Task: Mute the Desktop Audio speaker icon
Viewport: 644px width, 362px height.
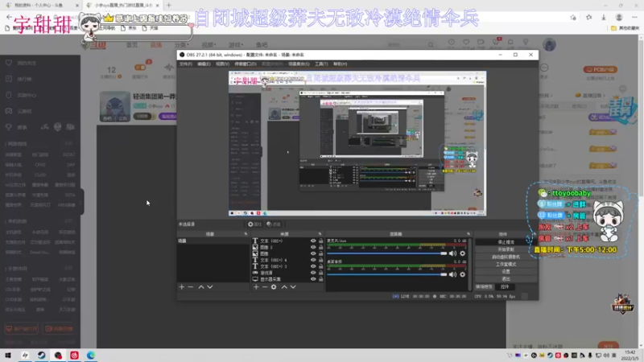Action: coord(452,274)
